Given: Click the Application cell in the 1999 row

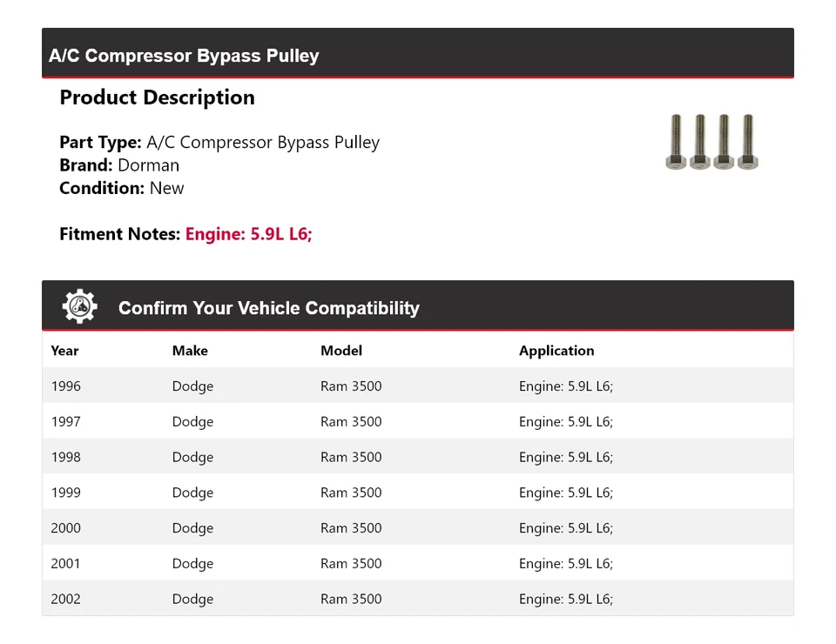Looking at the screenshot, I should tap(566, 493).
